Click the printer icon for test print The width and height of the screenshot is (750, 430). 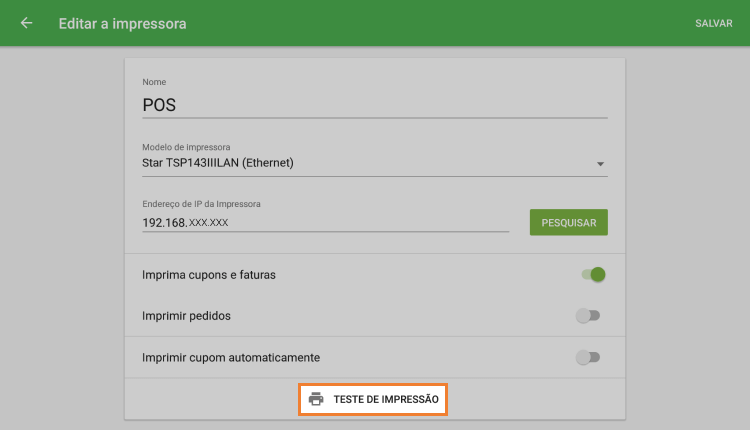[x=316, y=399]
